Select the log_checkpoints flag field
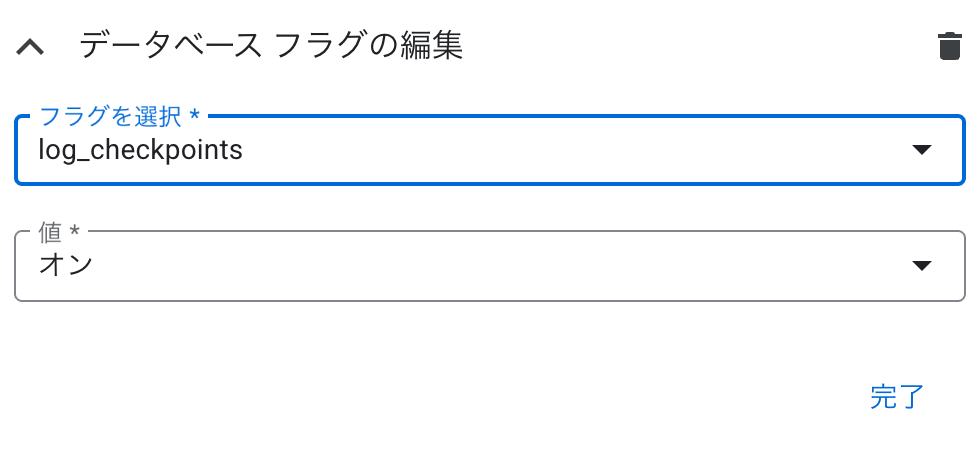 click(x=490, y=149)
